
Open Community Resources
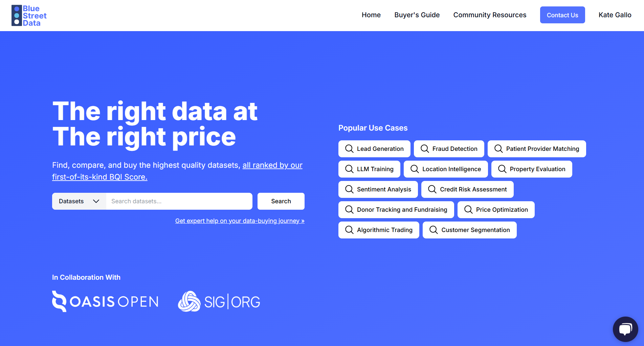[x=489, y=15]
